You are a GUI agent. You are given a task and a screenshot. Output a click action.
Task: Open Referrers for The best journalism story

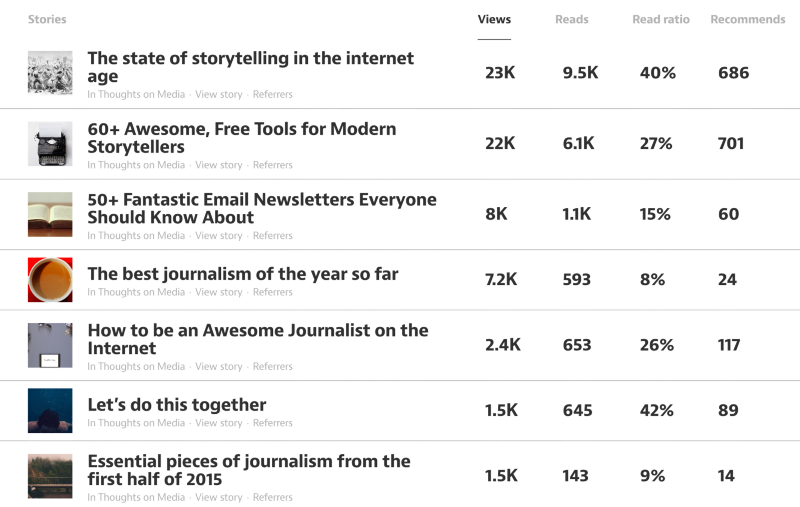273,292
